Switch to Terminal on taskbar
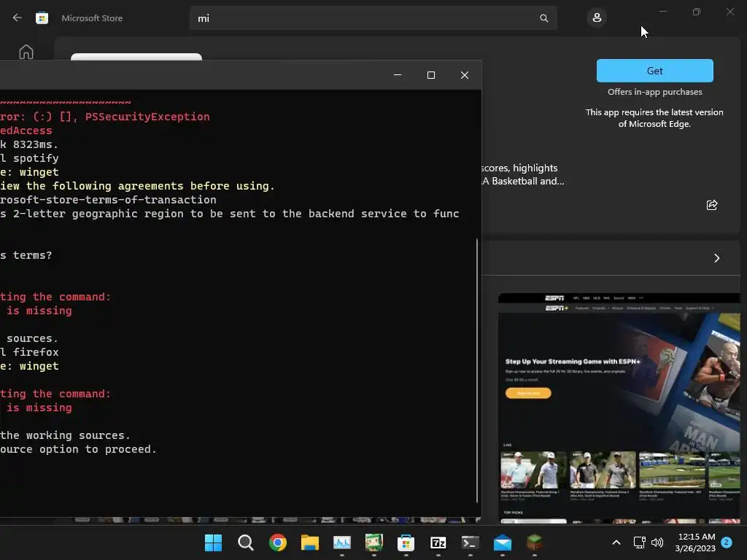Image resolution: width=747 pixels, height=560 pixels. coord(471,542)
